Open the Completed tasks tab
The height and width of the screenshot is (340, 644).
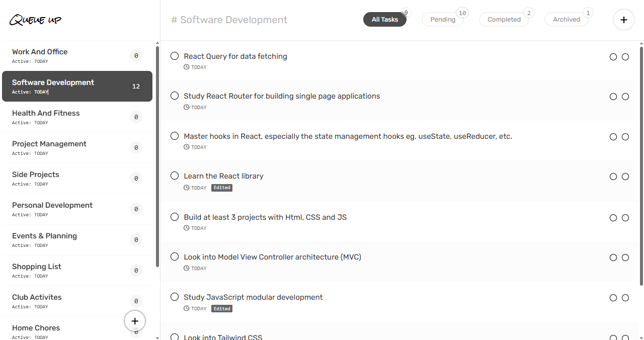click(x=504, y=20)
